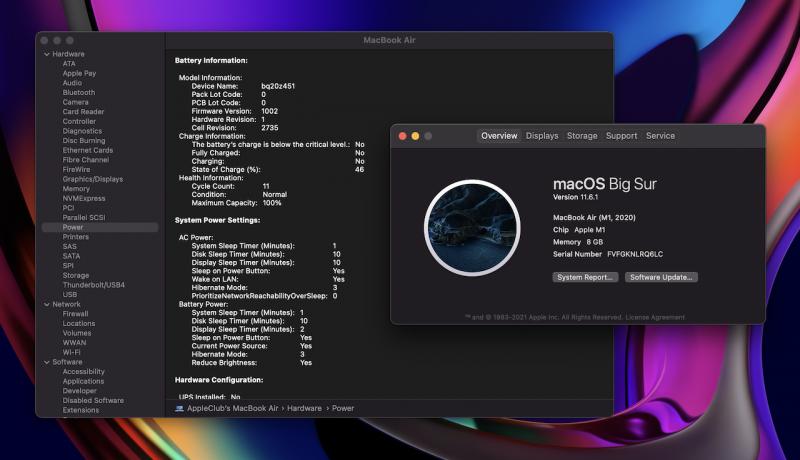Screen dimensions: 800x460
Task: Collapse the Hardware section in sidebar
Action: coord(47,54)
